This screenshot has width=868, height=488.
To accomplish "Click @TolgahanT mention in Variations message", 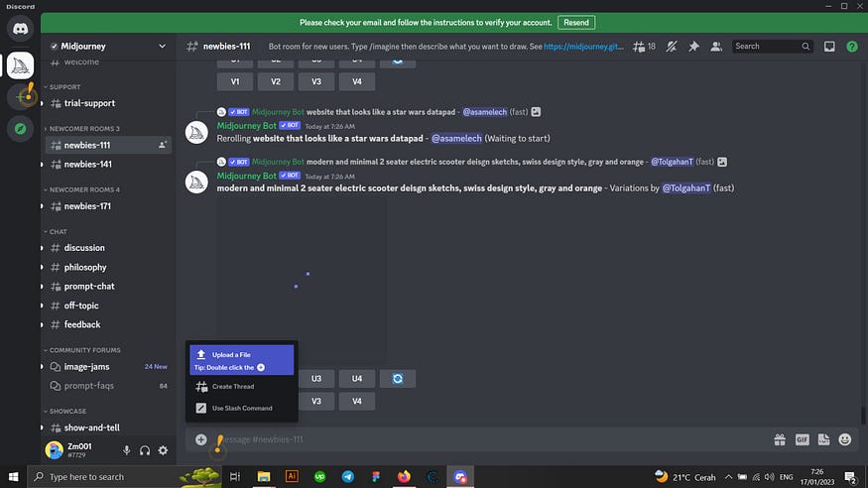I will [x=686, y=188].
